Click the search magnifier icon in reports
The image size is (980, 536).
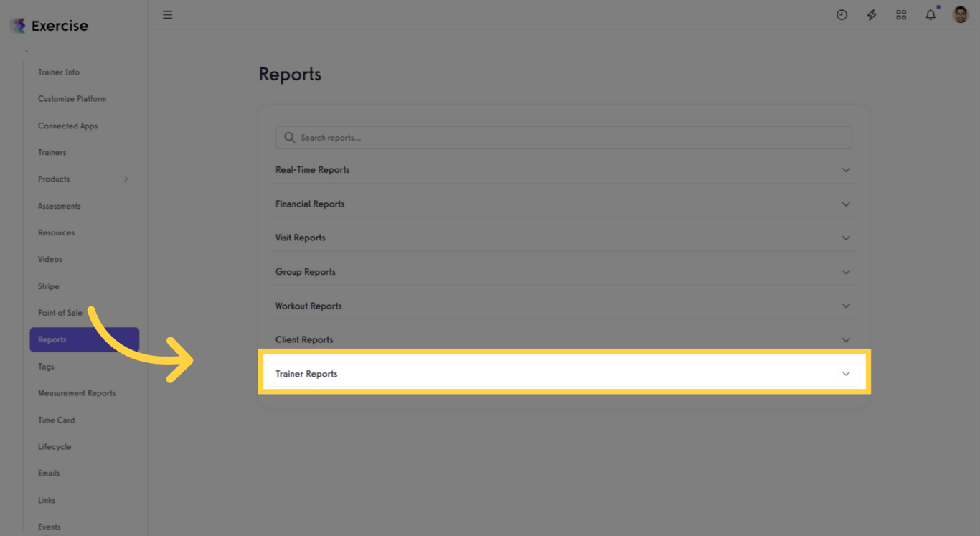pos(289,137)
